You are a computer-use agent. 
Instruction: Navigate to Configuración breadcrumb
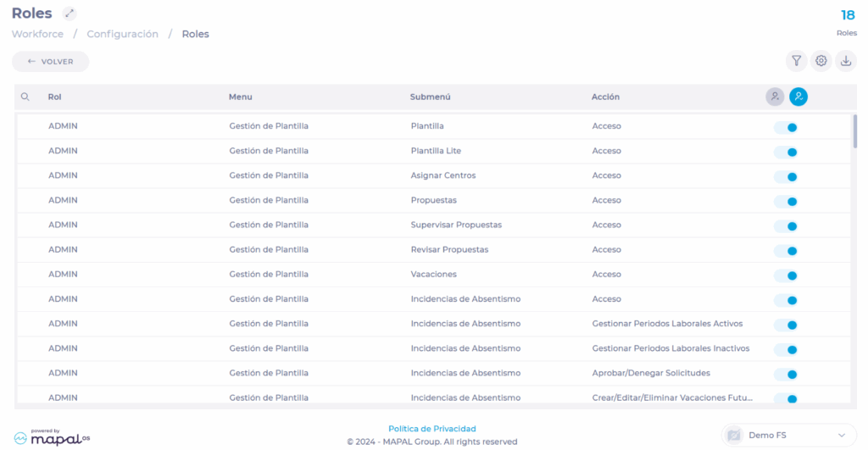pyautogui.click(x=122, y=34)
